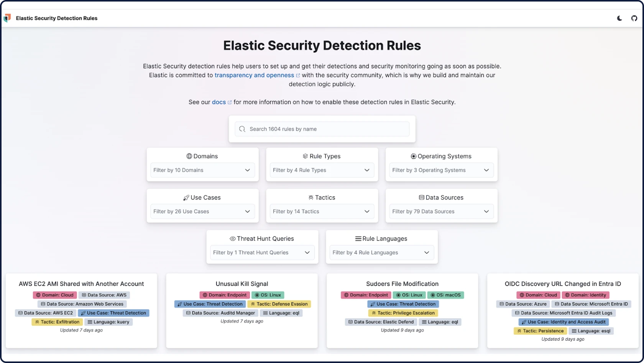Focus the Search 1604 rules field
644x363 pixels.
(x=322, y=129)
